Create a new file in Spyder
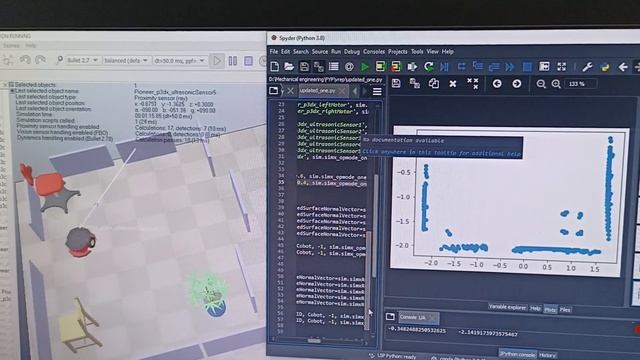This screenshot has height=360, width=640. pyautogui.click(x=275, y=67)
